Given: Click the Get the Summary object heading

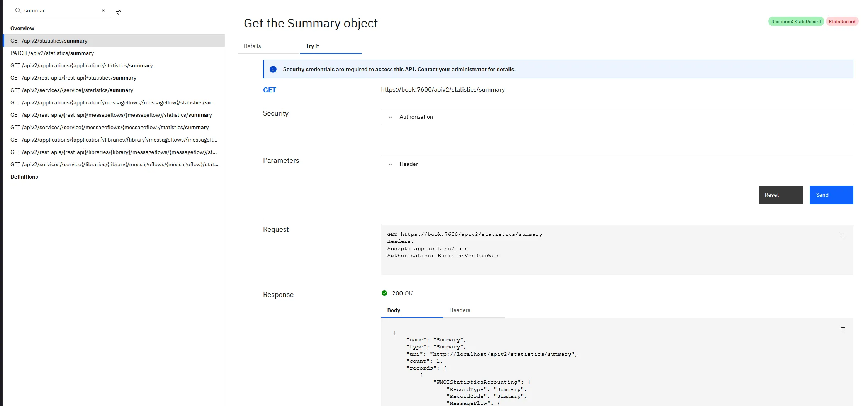Looking at the screenshot, I should click(x=311, y=23).
